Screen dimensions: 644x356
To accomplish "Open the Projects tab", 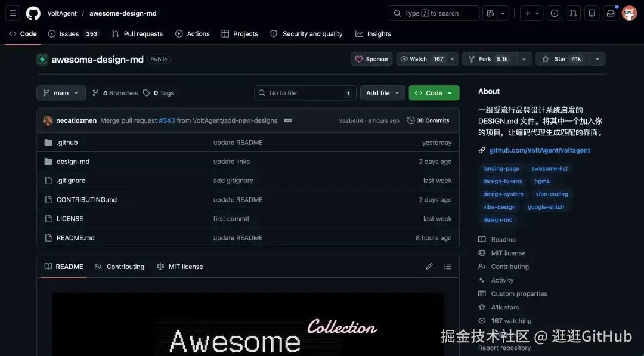I will click(x=240, y=33).
